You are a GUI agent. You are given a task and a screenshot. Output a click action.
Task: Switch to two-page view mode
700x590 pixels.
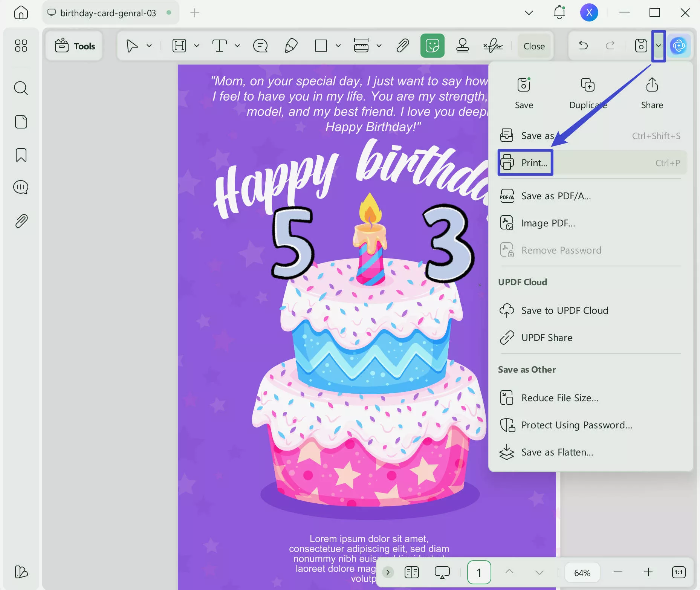412,572
